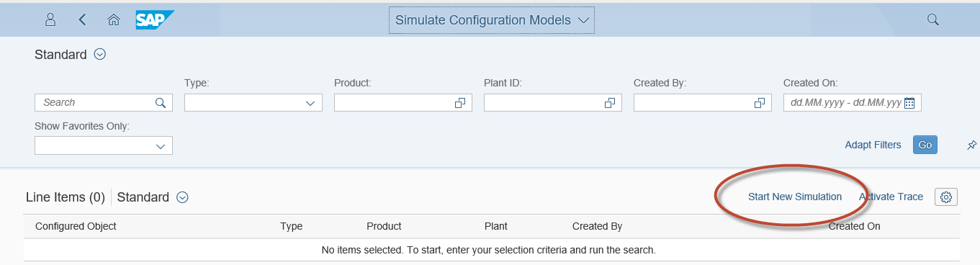Open table settings gear icon

946,197
